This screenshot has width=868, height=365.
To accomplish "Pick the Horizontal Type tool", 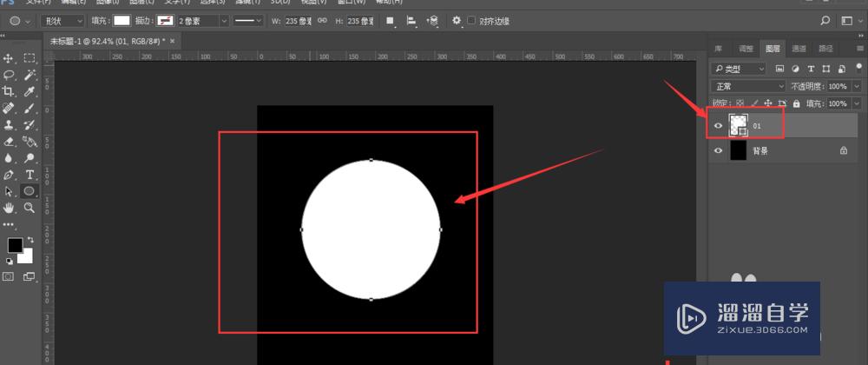I will [30, 175].
